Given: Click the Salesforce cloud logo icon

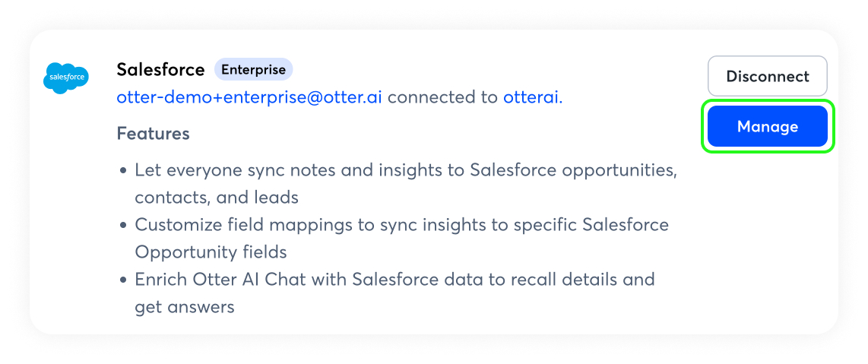Looking at the screenshot, I should 66,78.
